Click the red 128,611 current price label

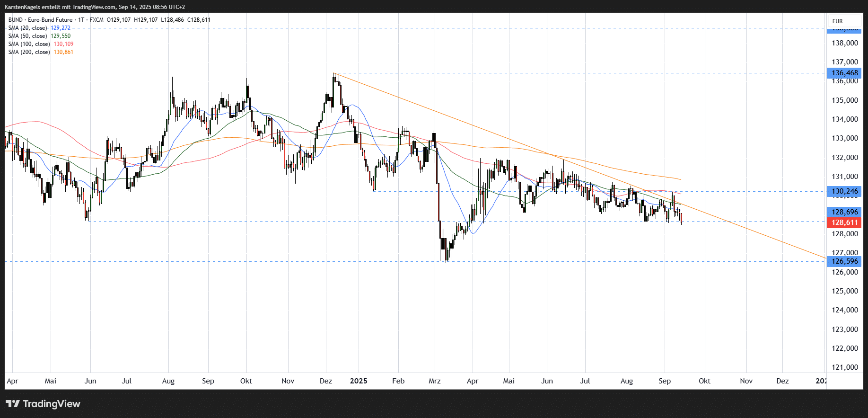(844, 222)
